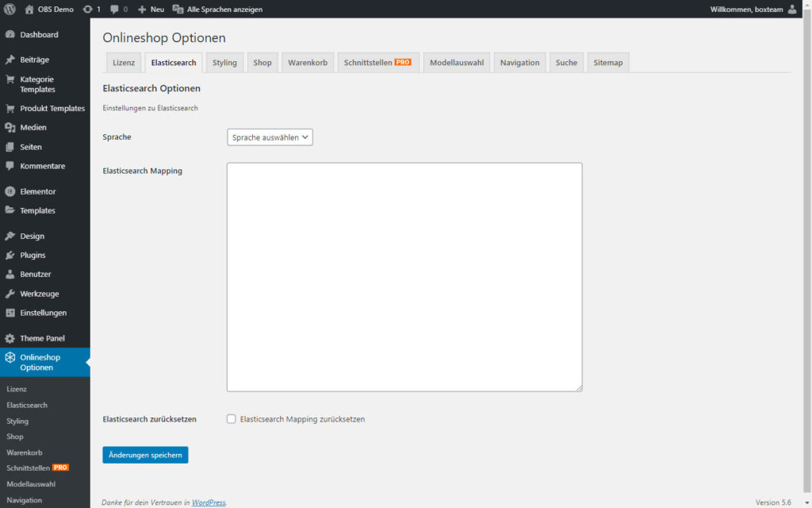Grab the textarea resize handle corner
This screenshot has width=812, height=508.
(x=579, y=388)
